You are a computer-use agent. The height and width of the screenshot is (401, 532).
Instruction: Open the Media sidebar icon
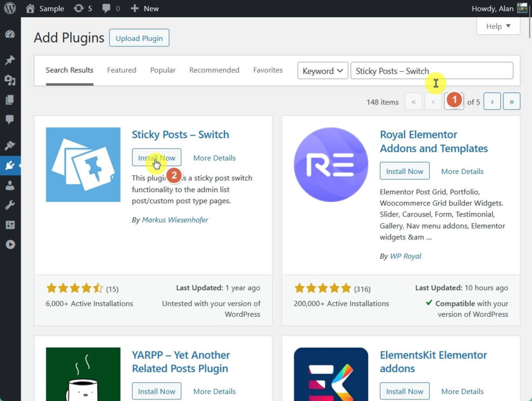click(10, 80)
